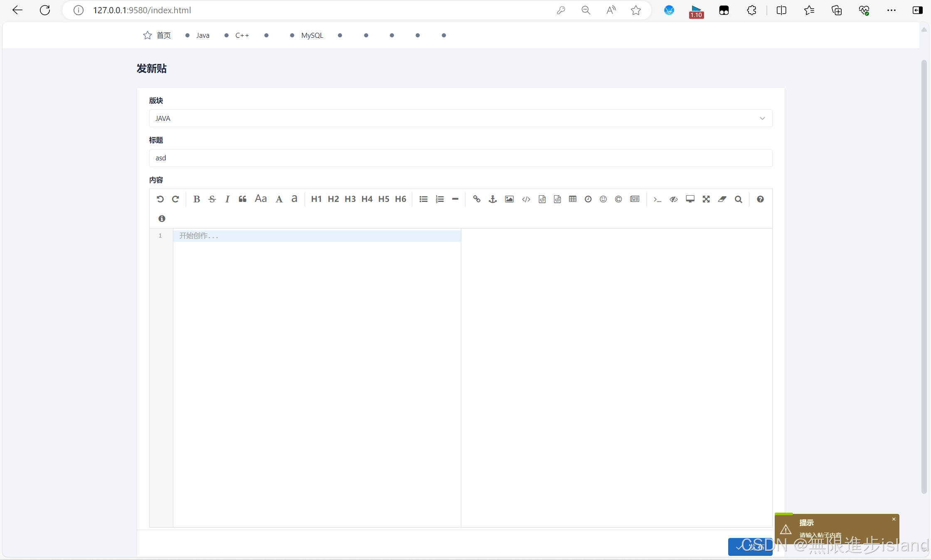Insert preformatted text block
Viewport: 931px width, 560px height.
[542, 199]
